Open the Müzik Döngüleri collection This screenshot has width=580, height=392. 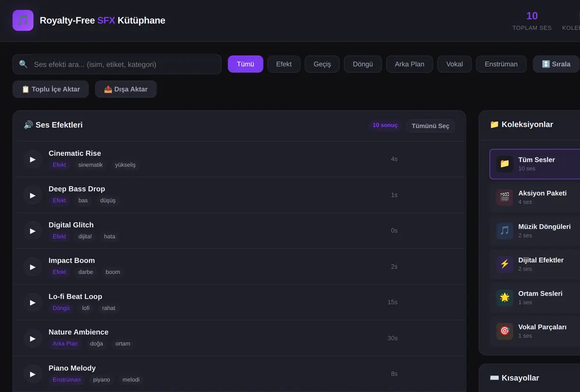[535, 231]
